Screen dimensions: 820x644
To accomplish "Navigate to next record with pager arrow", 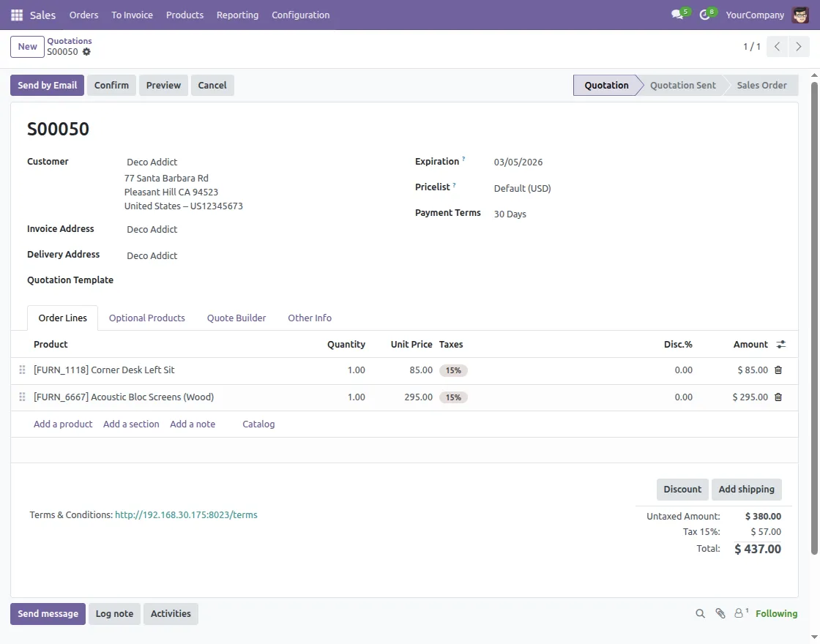I will click(799, 46).
